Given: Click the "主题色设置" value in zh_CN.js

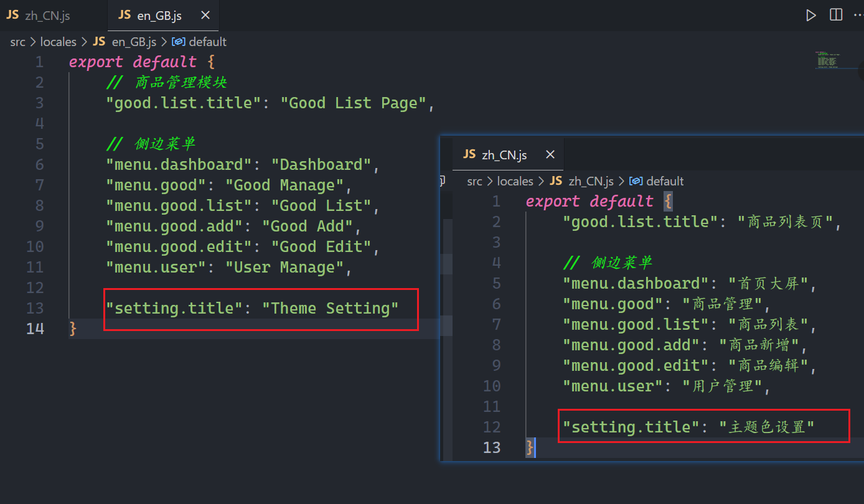Looking at the screenshot, I should tap(767, 427).
